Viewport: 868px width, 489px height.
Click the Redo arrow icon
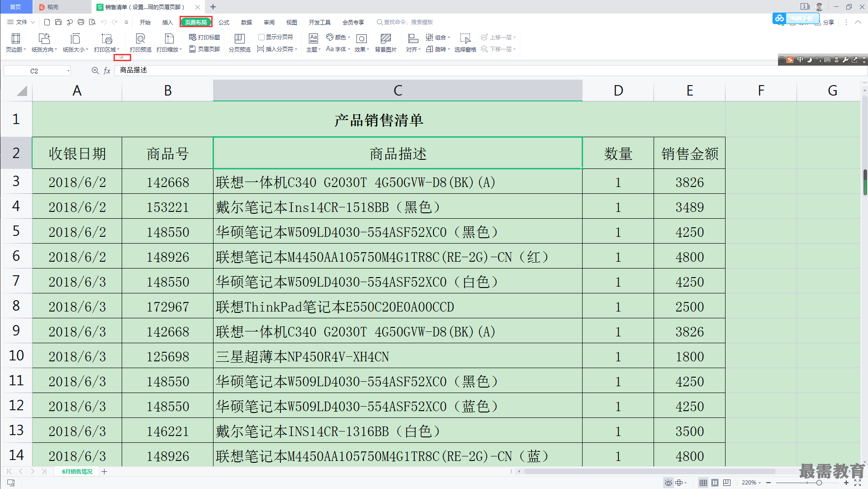[x=115, y=22]
